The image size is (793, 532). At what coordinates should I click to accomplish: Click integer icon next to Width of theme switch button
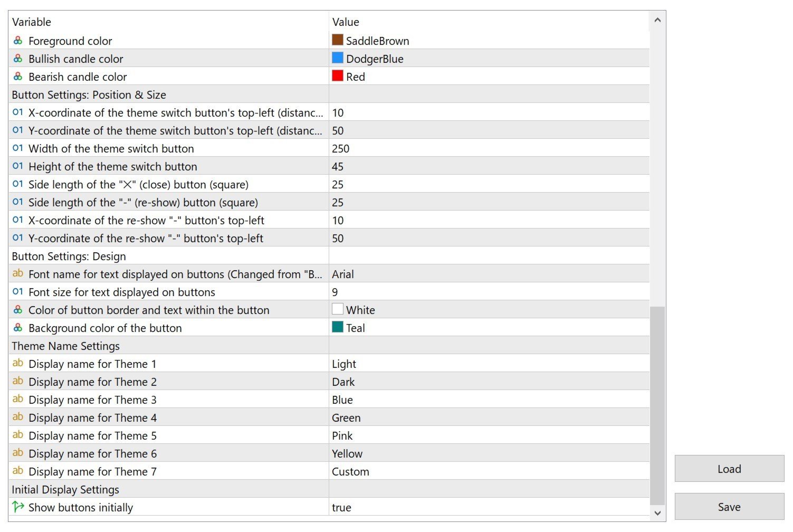(x=18, y=148)
